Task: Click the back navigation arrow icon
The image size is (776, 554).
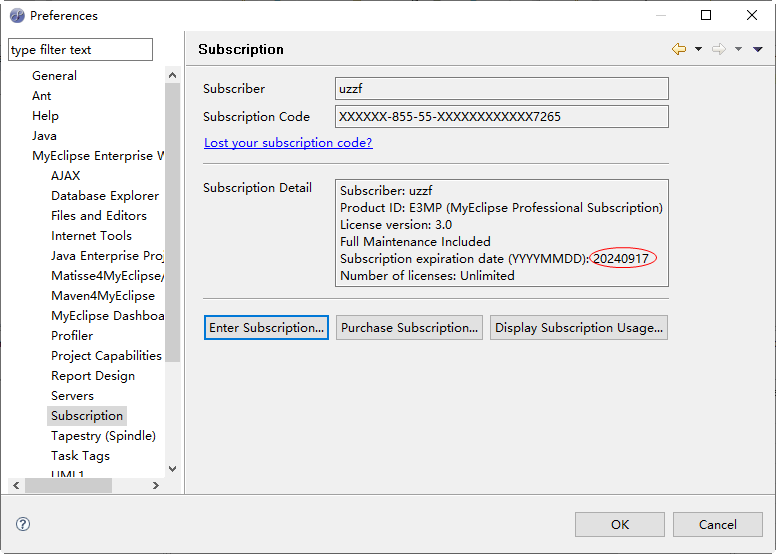Action: [679, 49]
